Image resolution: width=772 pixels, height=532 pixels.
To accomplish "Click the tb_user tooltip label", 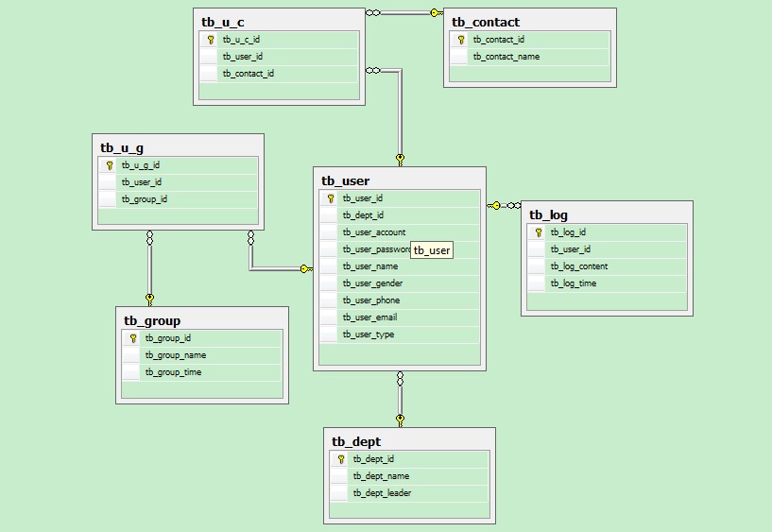I will pyautogui.click(x=432, y=250).
